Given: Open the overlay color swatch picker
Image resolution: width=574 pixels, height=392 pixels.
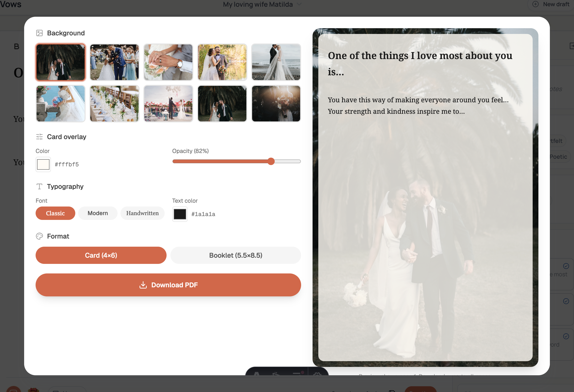Looking at the screenshot, I should [x=43, y=164].
